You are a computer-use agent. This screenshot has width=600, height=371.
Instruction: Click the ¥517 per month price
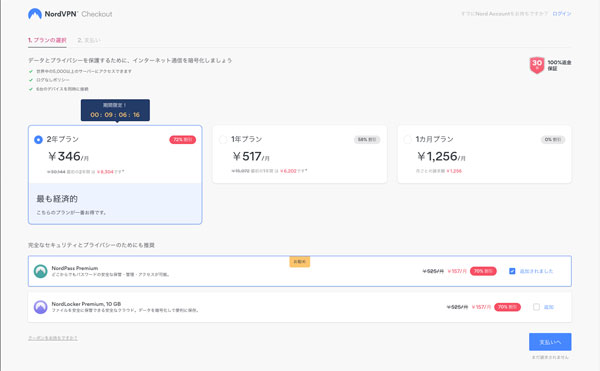[x=251, y=156]
